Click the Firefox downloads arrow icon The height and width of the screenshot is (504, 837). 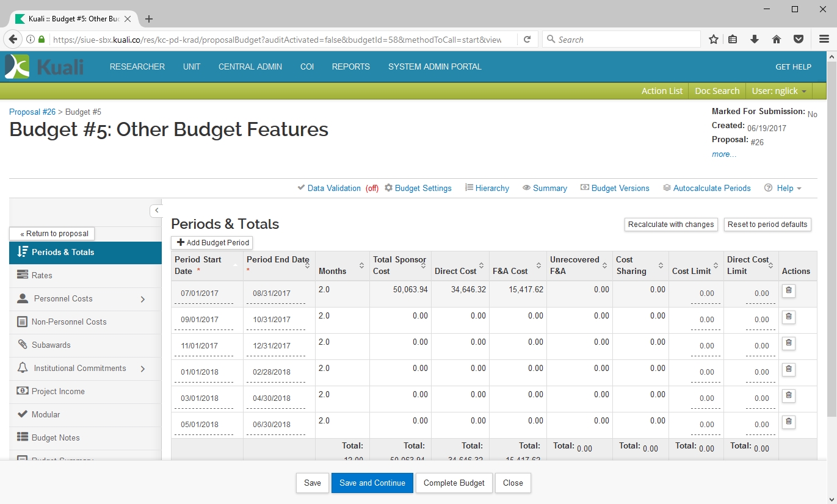coord(755,40)
